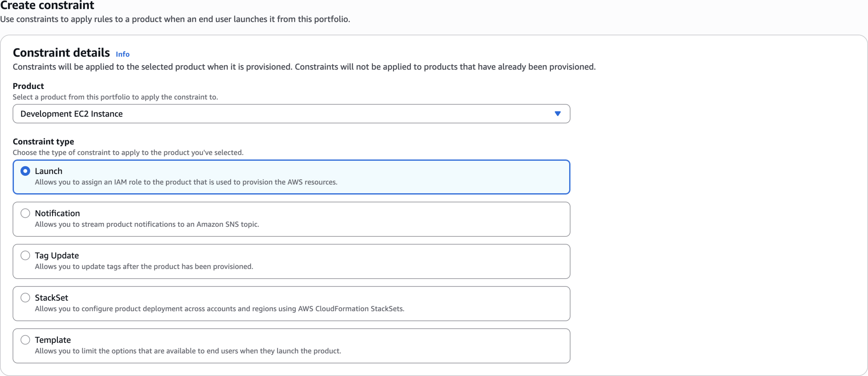Click the Launch option title text
Screen dimensions: 868x376
(49, 171)
